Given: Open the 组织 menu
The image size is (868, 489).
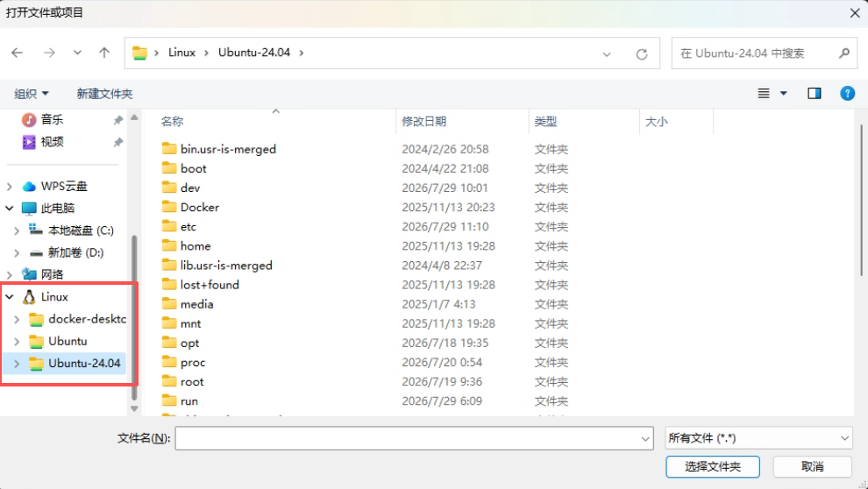Looking at the screenshot, I should tap(31, 94).
